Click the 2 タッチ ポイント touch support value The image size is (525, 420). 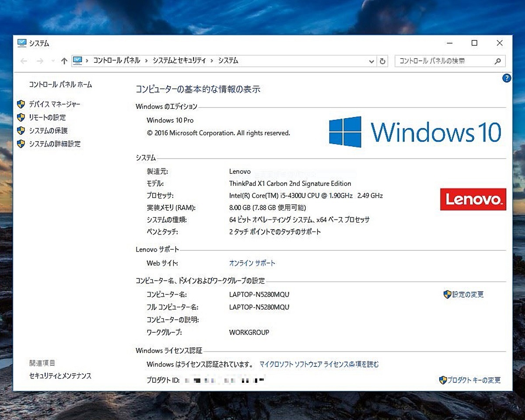(275, 232)
